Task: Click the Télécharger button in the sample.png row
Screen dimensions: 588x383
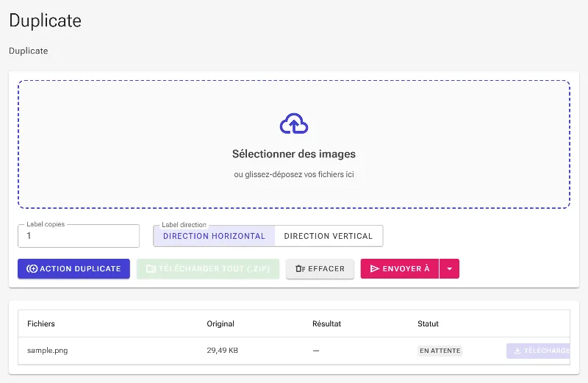Action: 538,351
